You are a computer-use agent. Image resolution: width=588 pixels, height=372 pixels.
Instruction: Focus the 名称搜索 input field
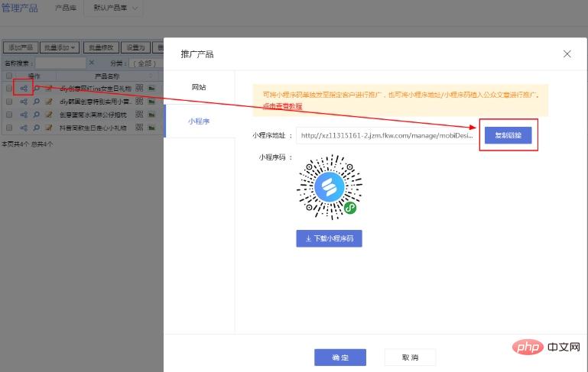click(x=60, y=63)
